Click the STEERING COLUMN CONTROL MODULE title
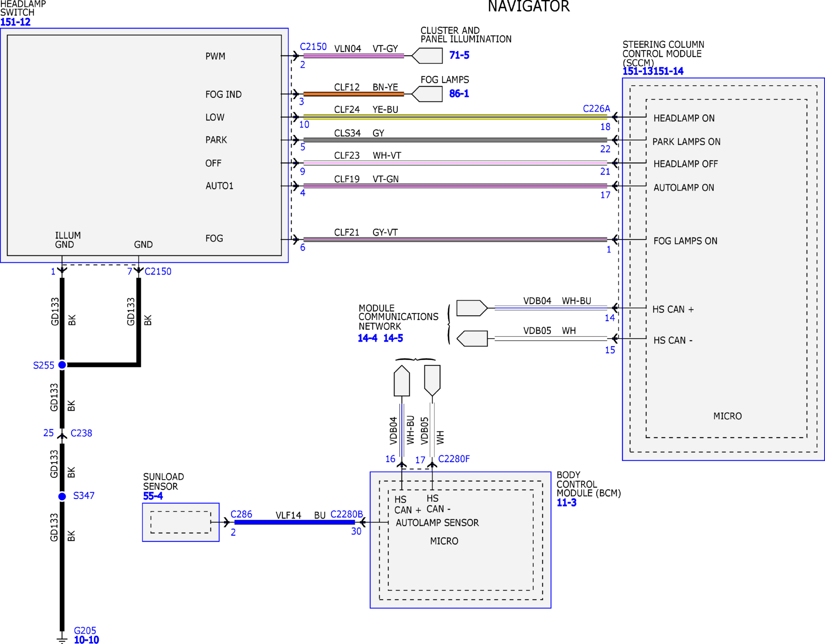Screen dimensions: 825x644 click(663, 54)
